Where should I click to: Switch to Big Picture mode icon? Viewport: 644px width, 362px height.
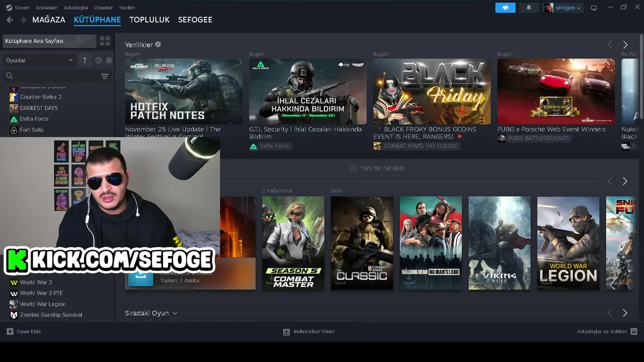(x=594, y=8)
